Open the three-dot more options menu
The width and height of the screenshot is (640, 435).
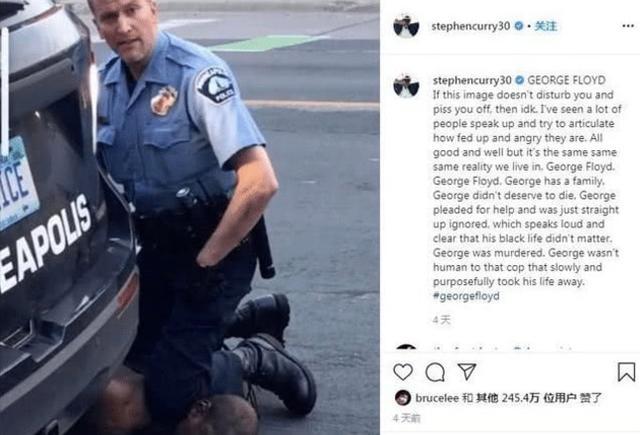(628, 26)
